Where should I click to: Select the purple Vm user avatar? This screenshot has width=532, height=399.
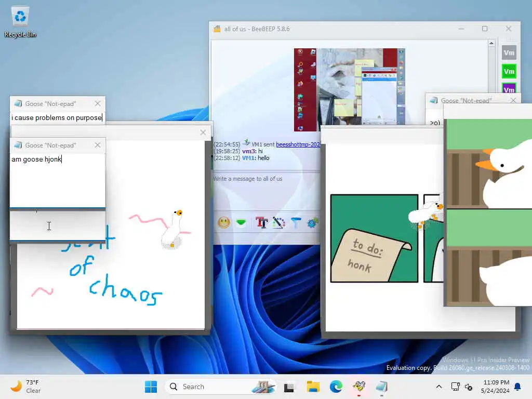[509, 88]
